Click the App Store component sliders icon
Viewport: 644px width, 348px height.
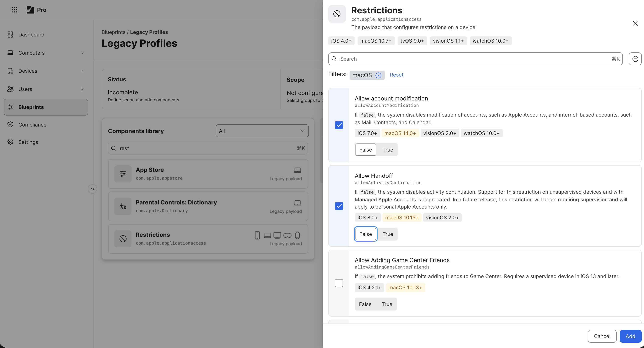(123, 174)
